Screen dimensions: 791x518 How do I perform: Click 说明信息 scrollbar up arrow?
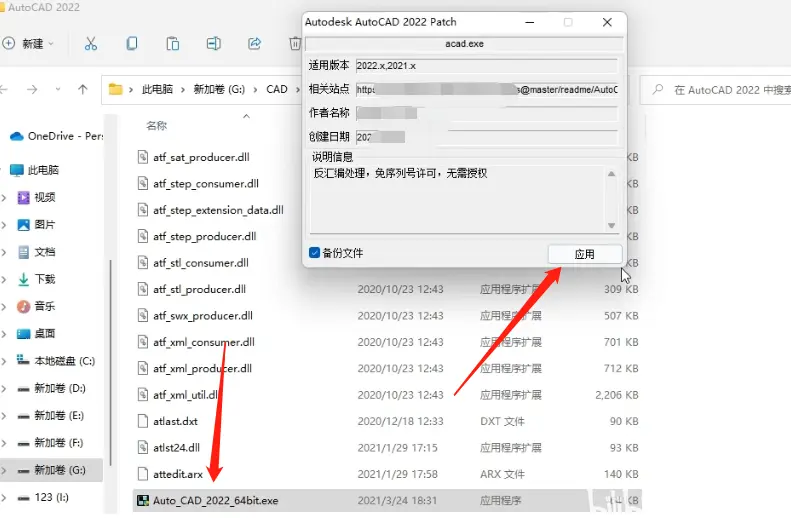tap(611, 174)
